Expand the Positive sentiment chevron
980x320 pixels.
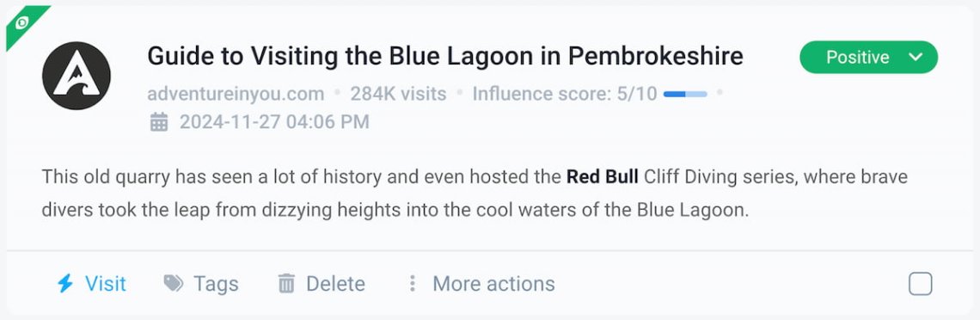pos(916,57)
